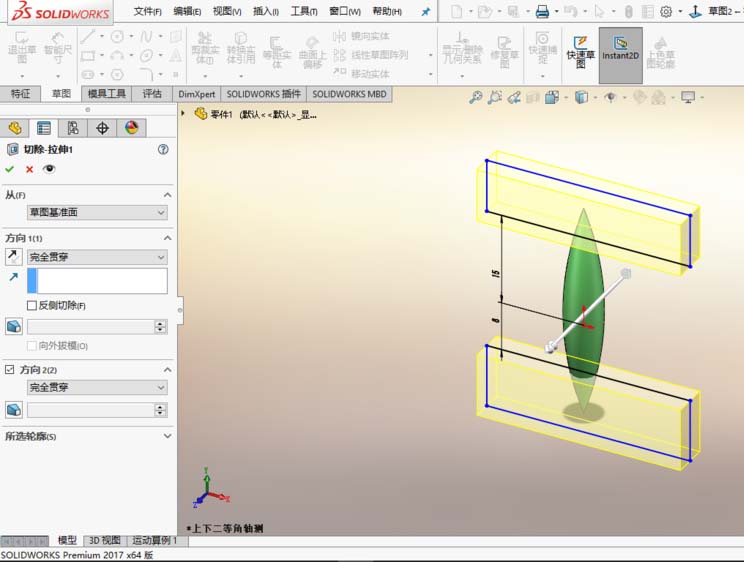This screenshot has height=562, width=744.
Task: Pin the menu bar
Action: (x=426, y=12)
